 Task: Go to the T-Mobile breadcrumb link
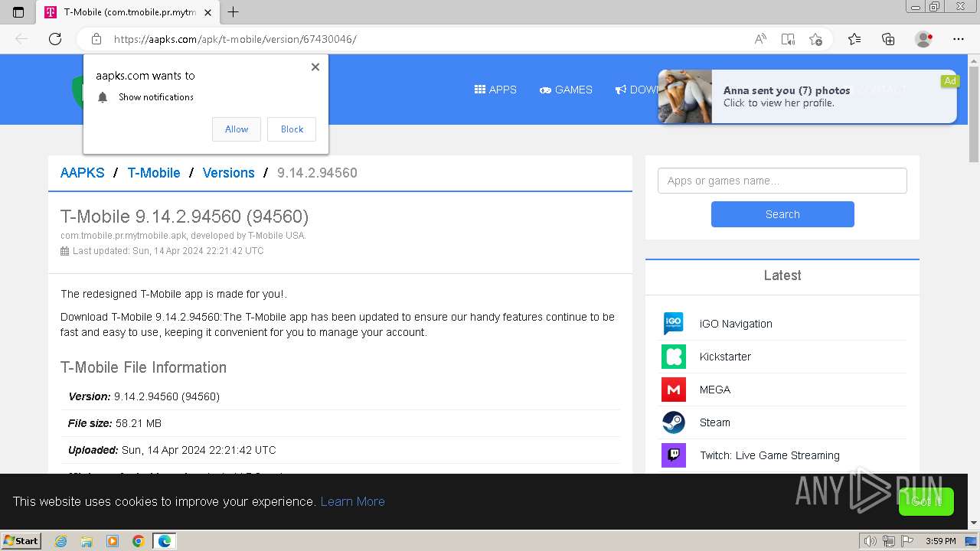click(154, 173)
